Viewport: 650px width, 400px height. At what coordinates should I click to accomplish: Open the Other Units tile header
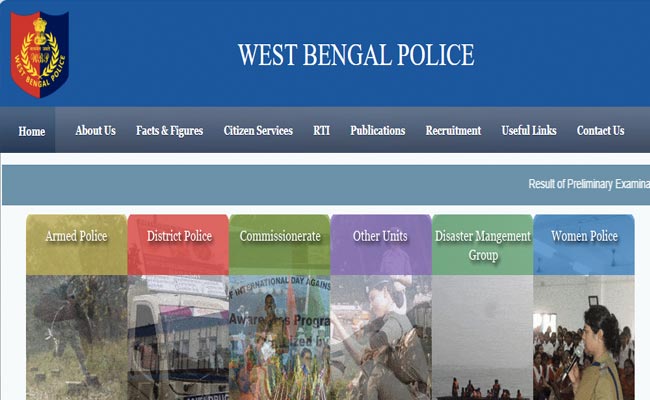pos(381,245)
